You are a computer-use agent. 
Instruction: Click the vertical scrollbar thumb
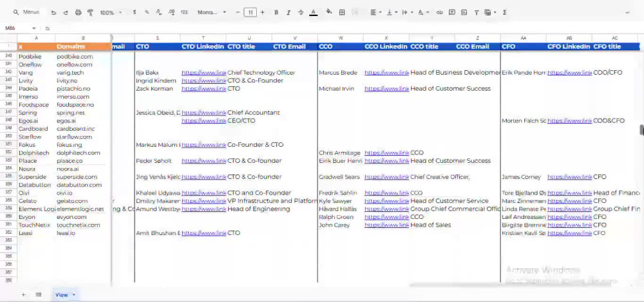(641, 129)
